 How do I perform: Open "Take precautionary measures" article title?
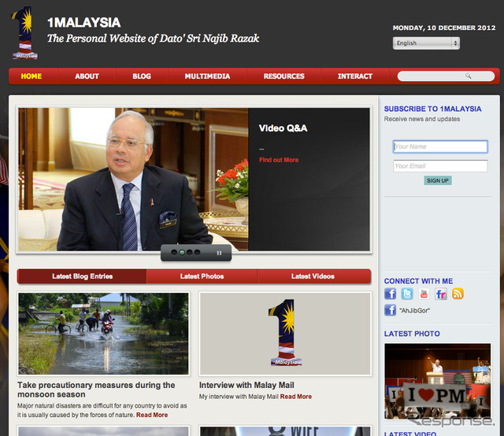pos(96,390)
